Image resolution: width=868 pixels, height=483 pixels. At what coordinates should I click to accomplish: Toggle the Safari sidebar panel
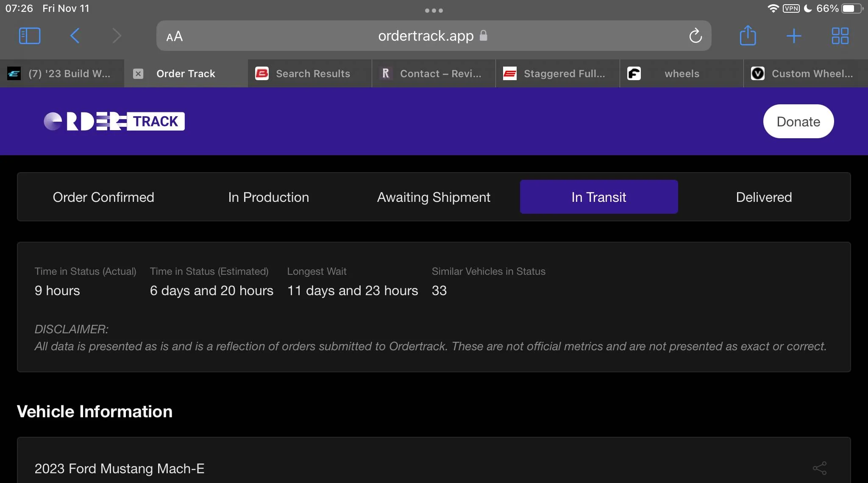point(30,36)
